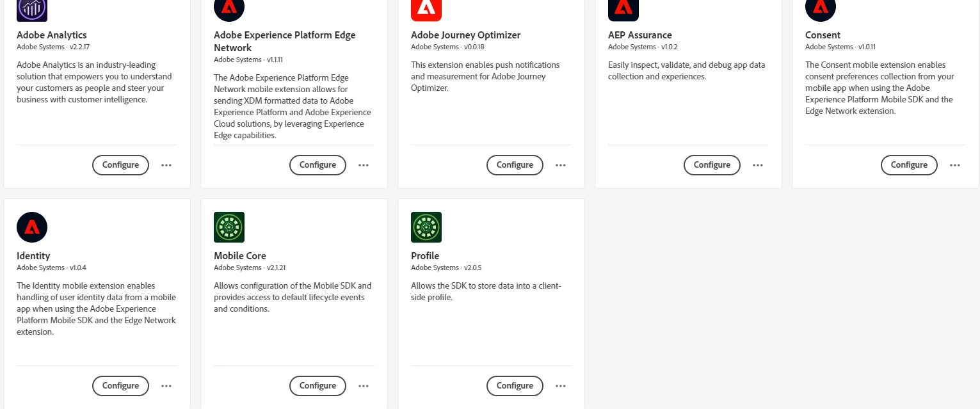Click the Consent extension icon
Image resolution: width=980 pixels, height=409 pixels.
(821, 10)
